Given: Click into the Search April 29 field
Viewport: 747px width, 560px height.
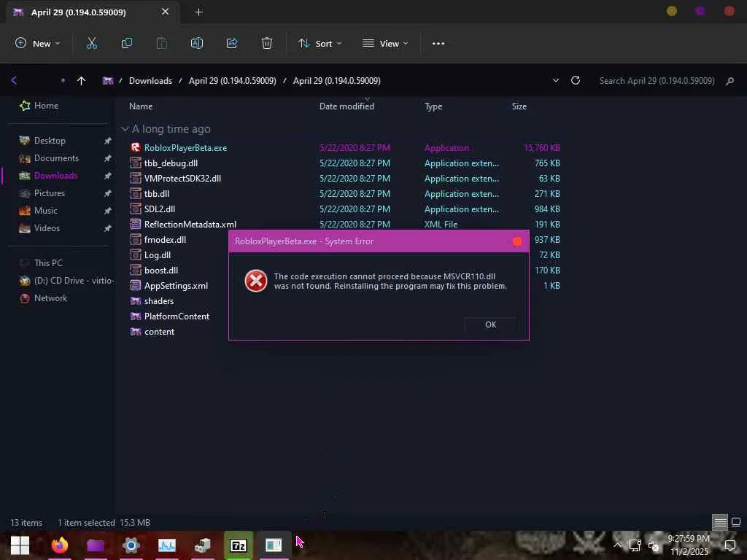Looking at the screenshot, I should (657, 80).
